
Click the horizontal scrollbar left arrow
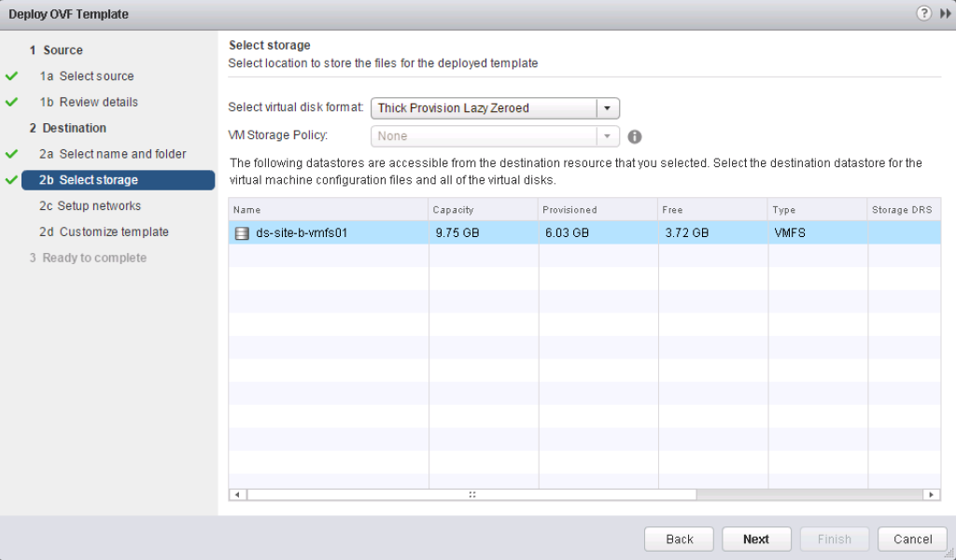pos(237,495)
